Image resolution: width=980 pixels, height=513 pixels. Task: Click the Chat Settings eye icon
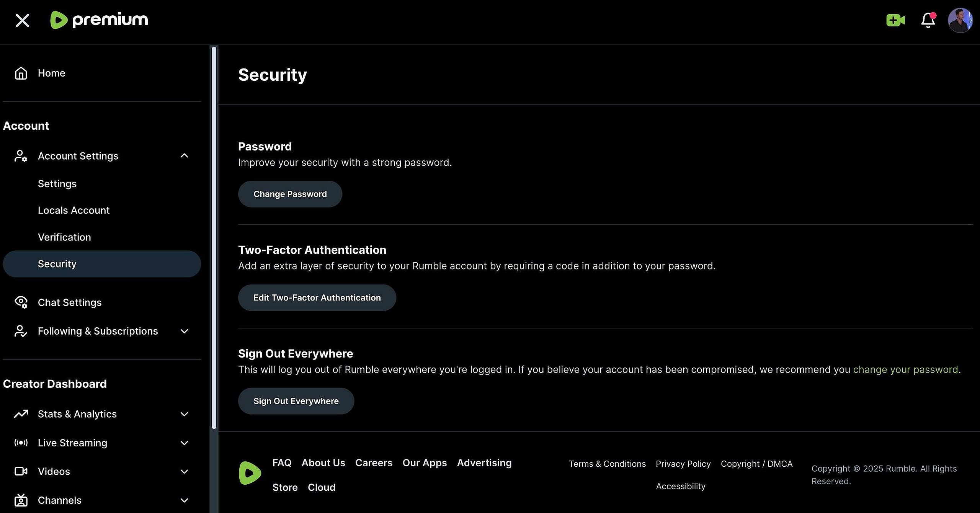(x=21, y=302)
